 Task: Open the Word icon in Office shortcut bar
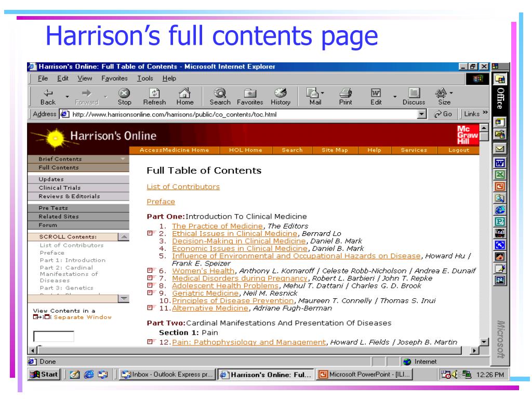(499, 163)
